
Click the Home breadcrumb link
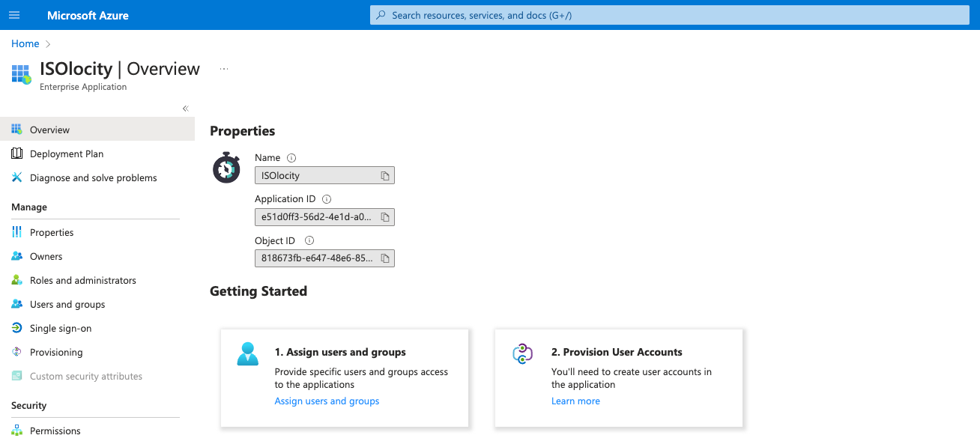click(25, 43)
